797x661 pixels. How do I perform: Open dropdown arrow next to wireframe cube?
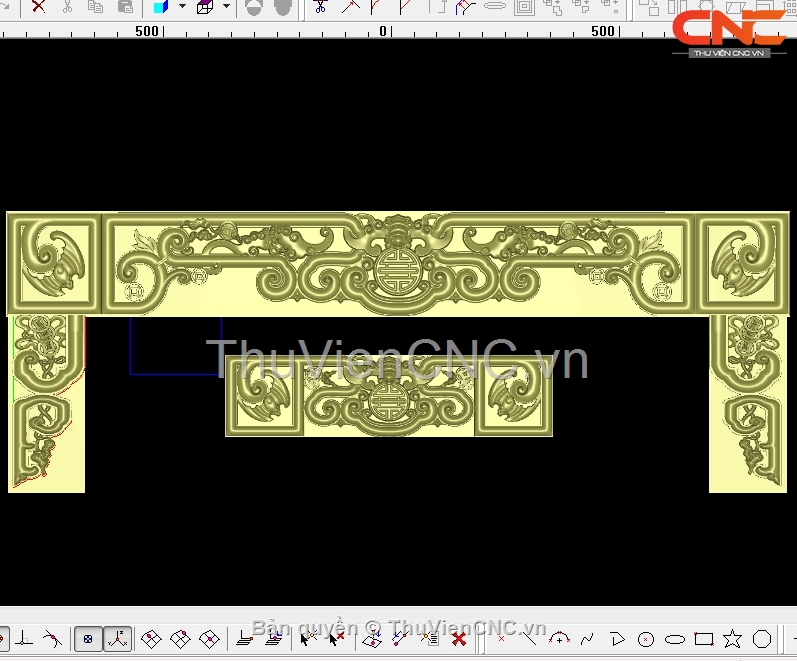(x=226, y=6)
